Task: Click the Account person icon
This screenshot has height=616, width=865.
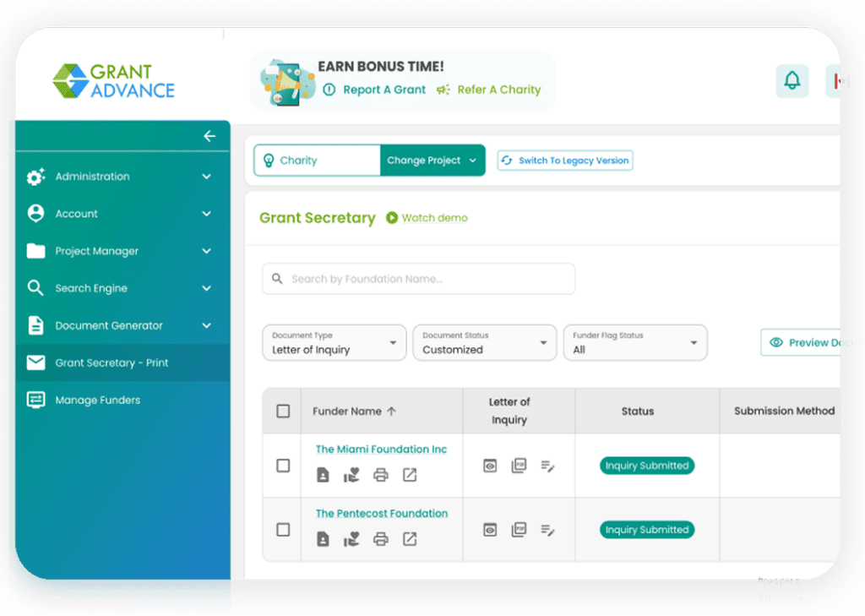Action: tap(35, 214)
